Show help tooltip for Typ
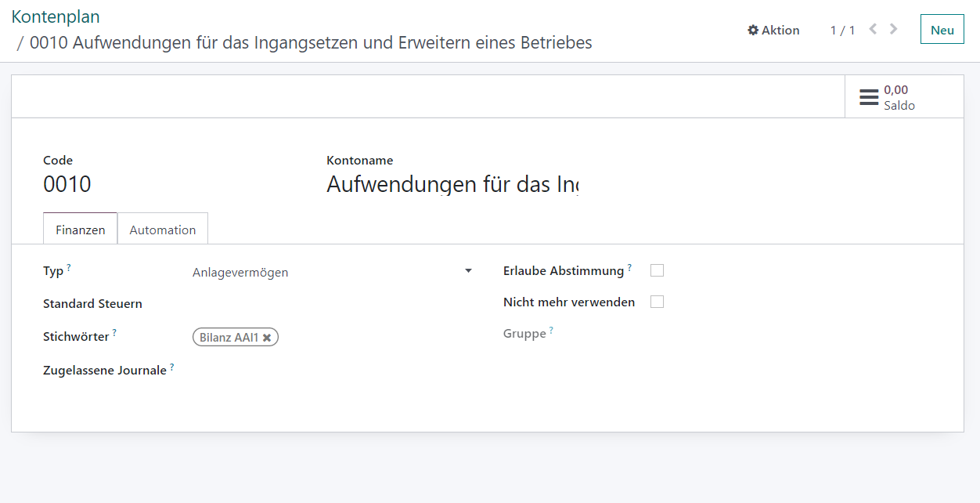 pyautogui.click(x=69, y=267)
